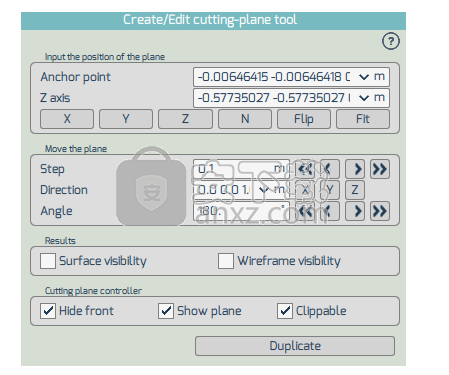Rotate Angle backward by one step

pyautogui.click(x=330, y=211)
